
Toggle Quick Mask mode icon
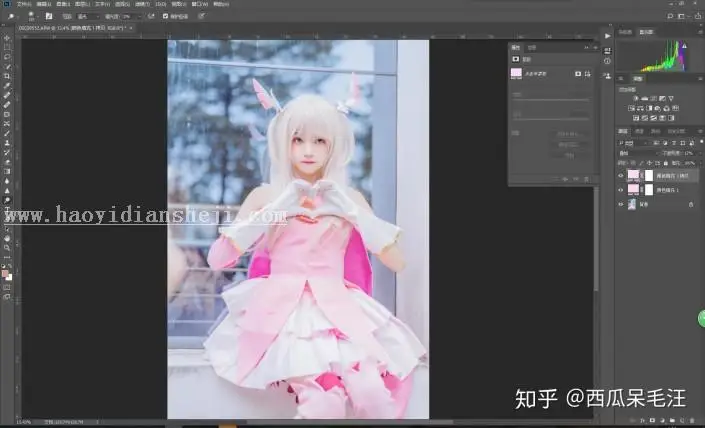pyautogui.click(x=7, y=287)
